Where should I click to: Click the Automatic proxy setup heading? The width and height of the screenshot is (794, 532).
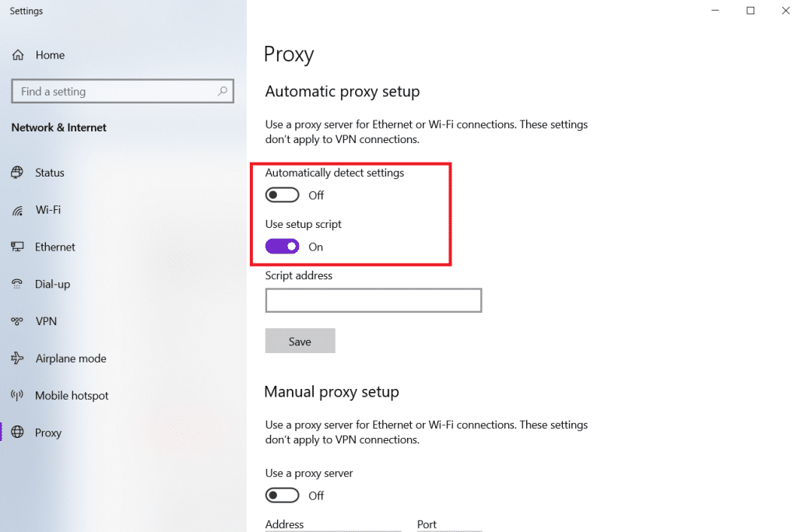point(343,92)
